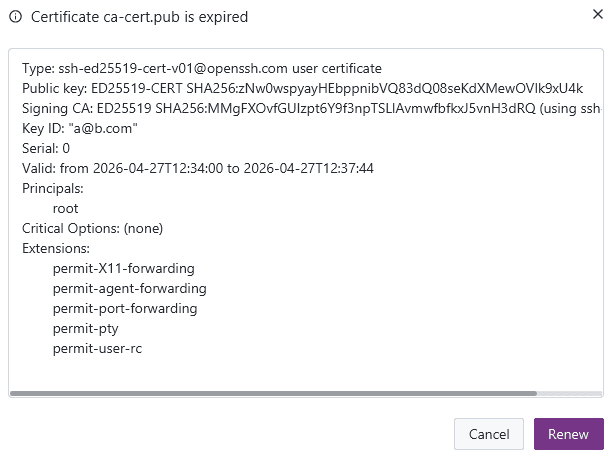This screenshot has height=457, width=616.
Task: Click the Key ID "a@b.com" line
Action: click(80, 128)
